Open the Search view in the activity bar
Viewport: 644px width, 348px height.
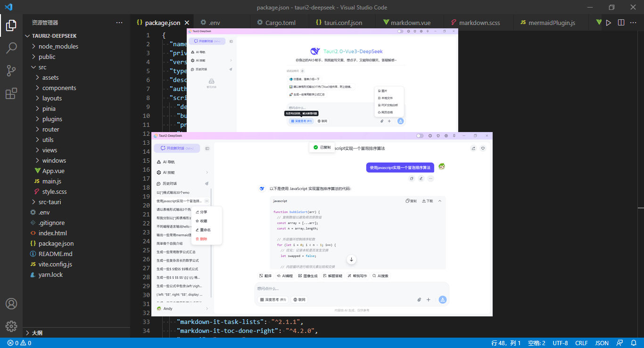click(x=11, y=48)
